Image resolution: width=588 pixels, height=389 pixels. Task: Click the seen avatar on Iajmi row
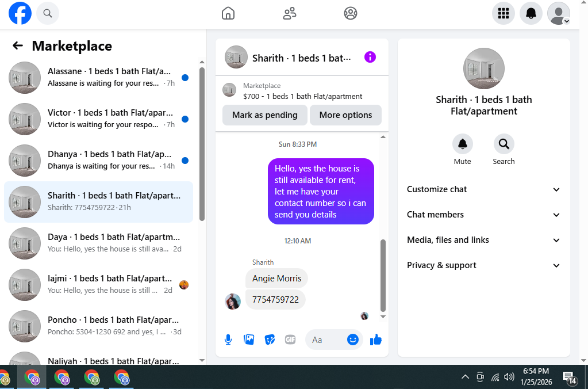click(x=184, y=285)
